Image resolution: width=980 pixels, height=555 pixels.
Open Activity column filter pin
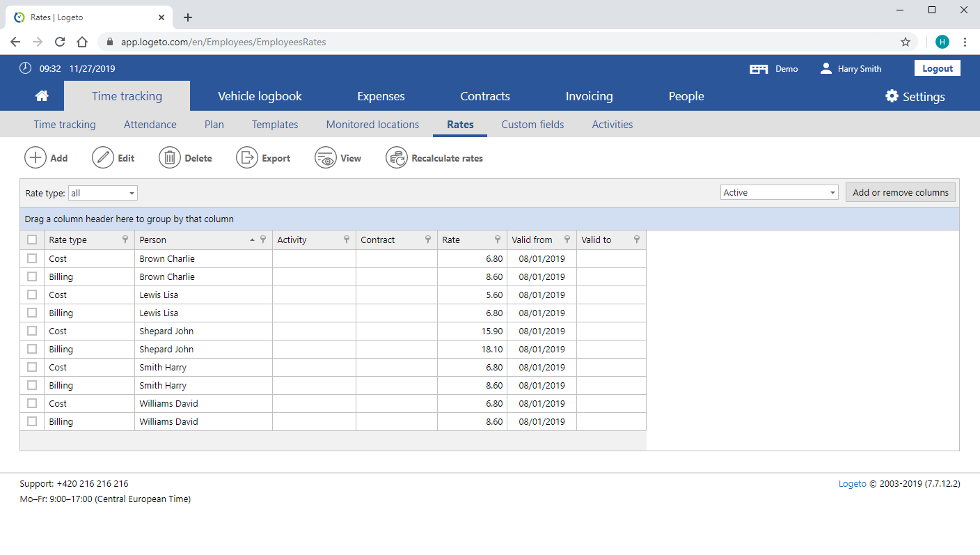click(x=347, y=240)
